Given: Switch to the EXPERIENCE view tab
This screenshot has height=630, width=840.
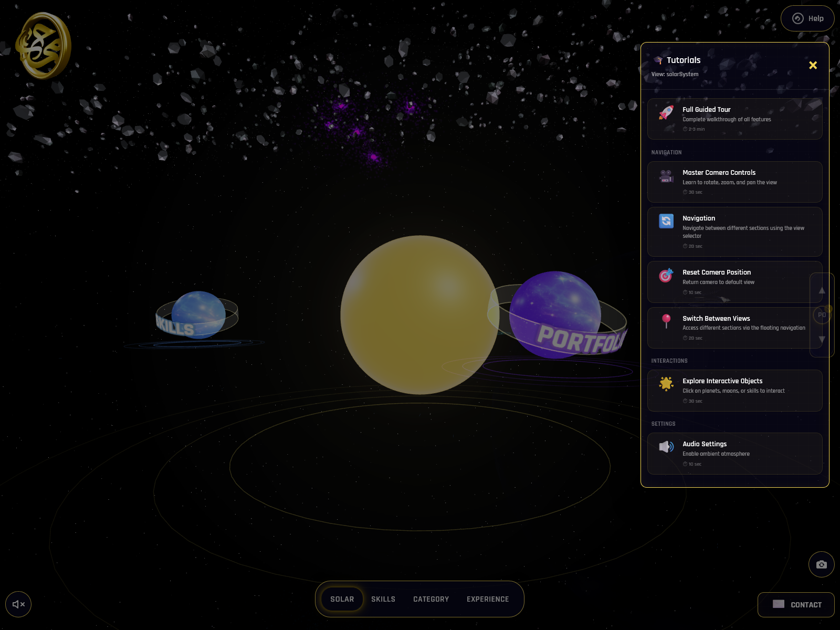Looking at the screenshot, I should pos(488,599).
